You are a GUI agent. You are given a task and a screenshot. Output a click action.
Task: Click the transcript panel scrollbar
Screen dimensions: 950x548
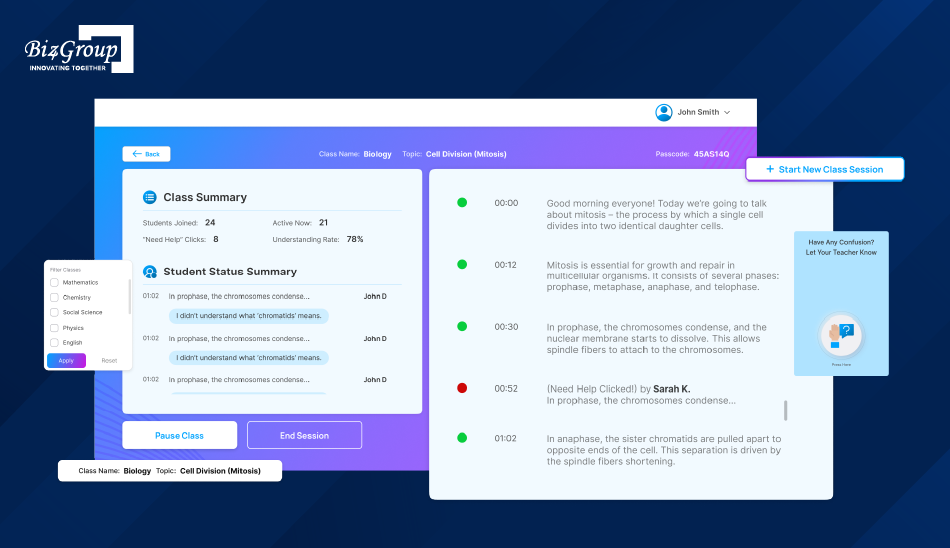(x=785, y=410)
